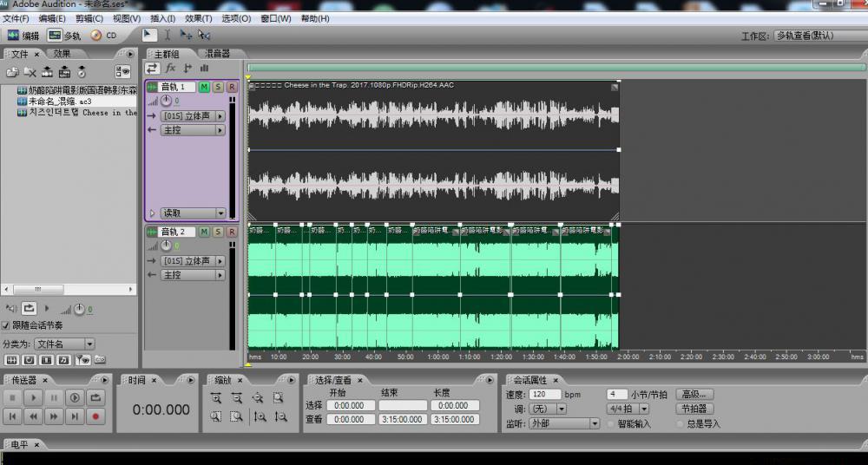
Task: Solo track 音轨 1 with S button
Action: coord(218,87)
